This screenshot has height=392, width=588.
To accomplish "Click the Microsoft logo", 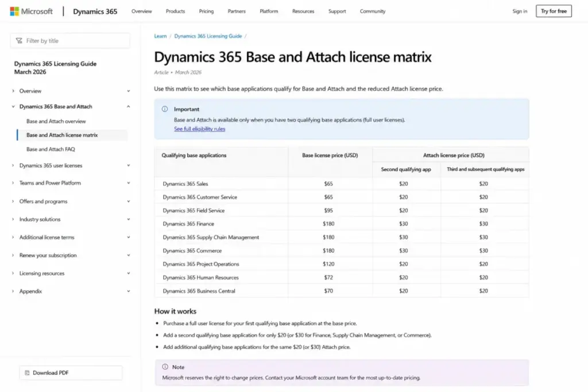I will point(31,11).
